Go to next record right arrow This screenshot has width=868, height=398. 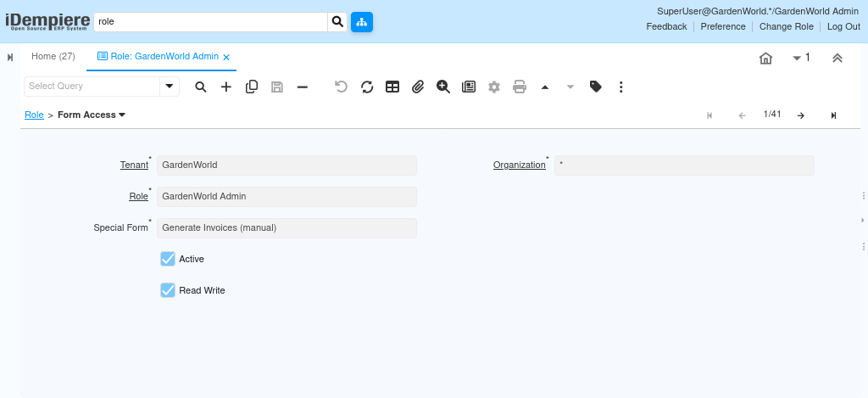pyautogui.click(x=800, y=115)
